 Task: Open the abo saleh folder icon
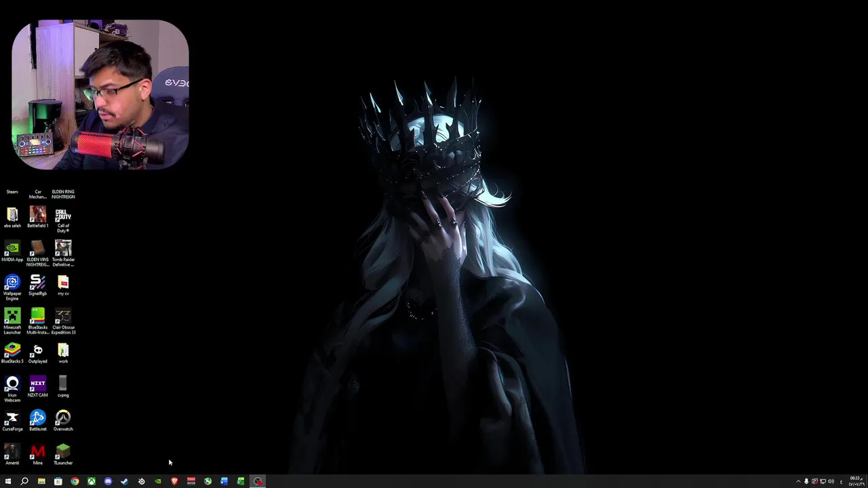click(x=12, y=218)
